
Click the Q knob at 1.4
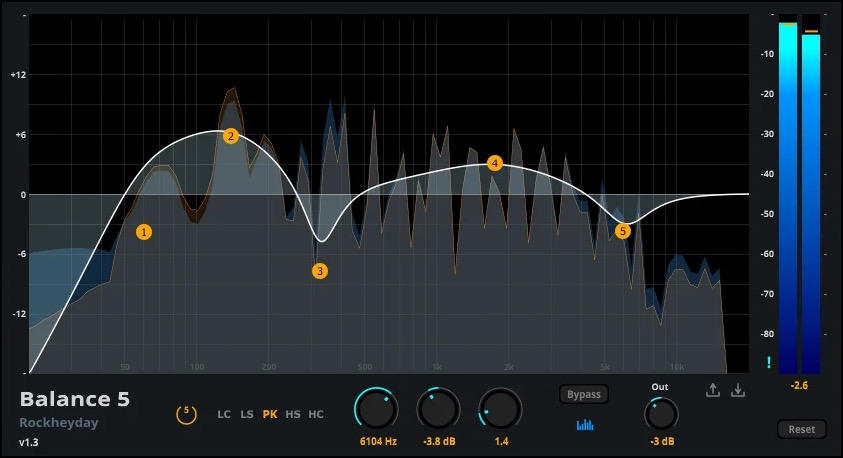[x=501, y=410]
